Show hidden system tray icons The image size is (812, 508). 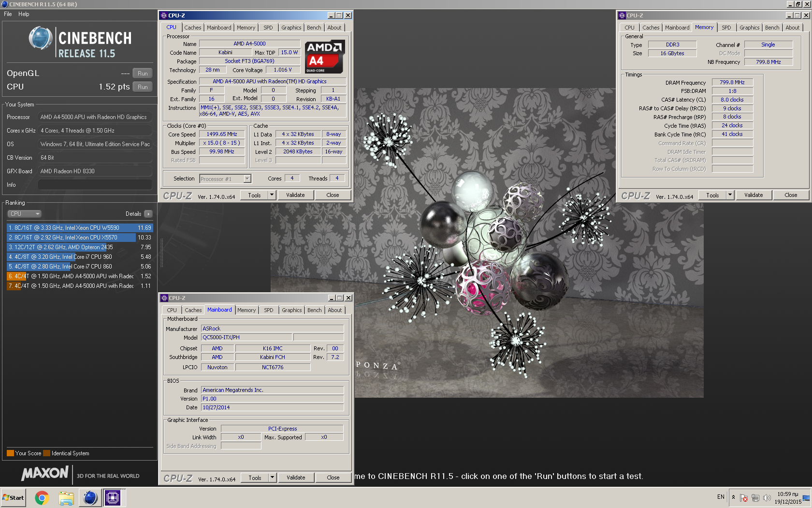pyautogui.click(x=733, y=497)
